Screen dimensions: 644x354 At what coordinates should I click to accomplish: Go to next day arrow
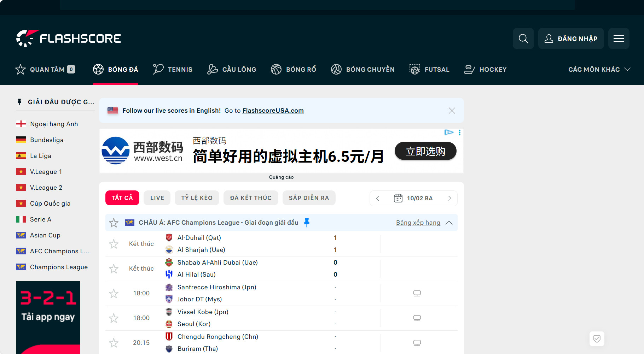[449, 198]
